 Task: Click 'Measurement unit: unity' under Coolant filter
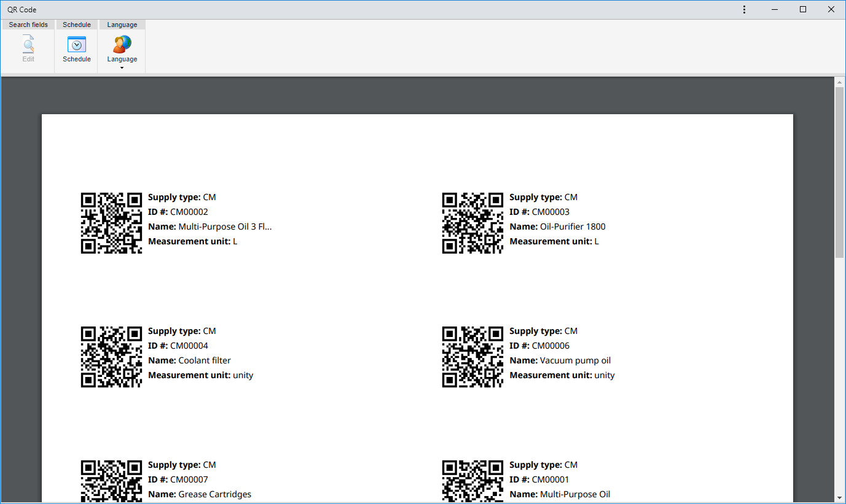coord(201,375)
